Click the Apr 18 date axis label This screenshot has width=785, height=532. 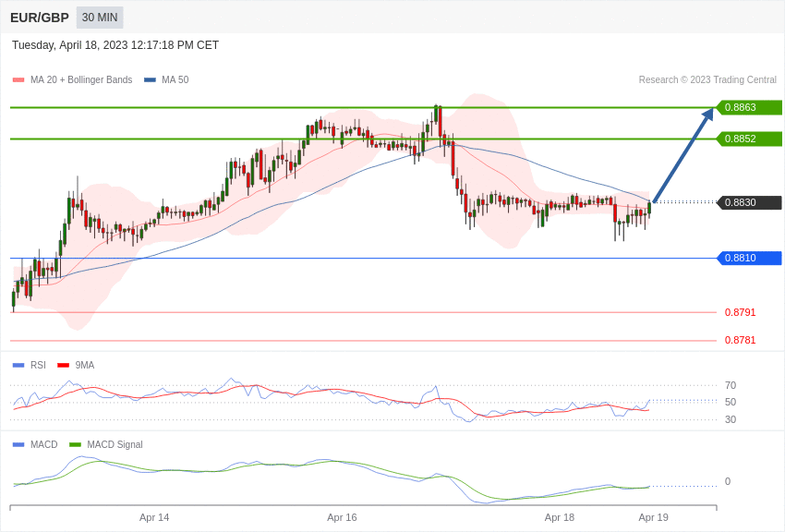(x=560, y=517)
